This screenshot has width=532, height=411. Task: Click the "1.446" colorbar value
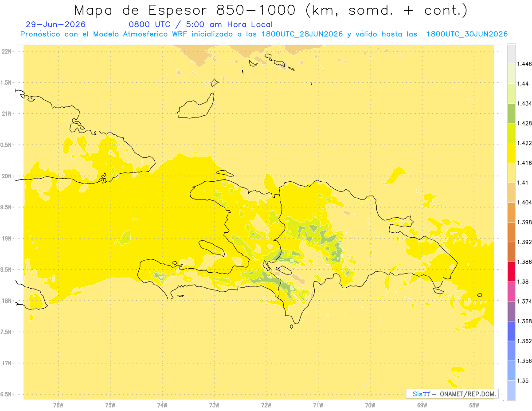[524, 64]
